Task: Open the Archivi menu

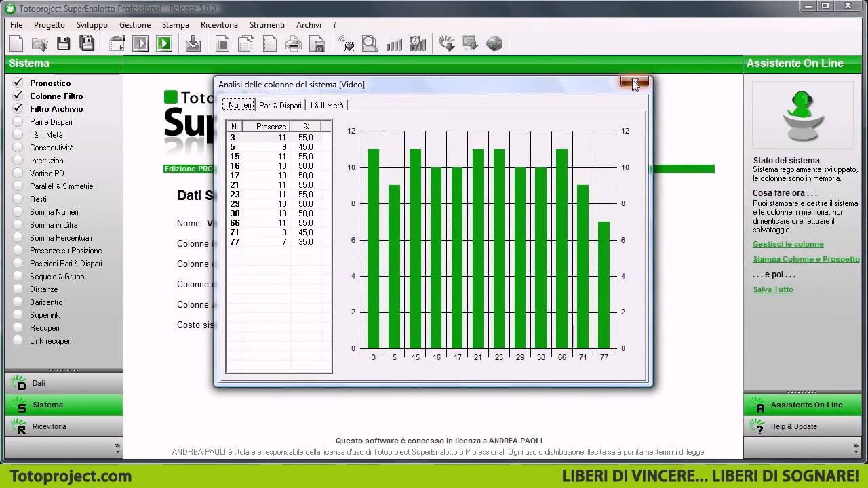Action: point(309,25)
